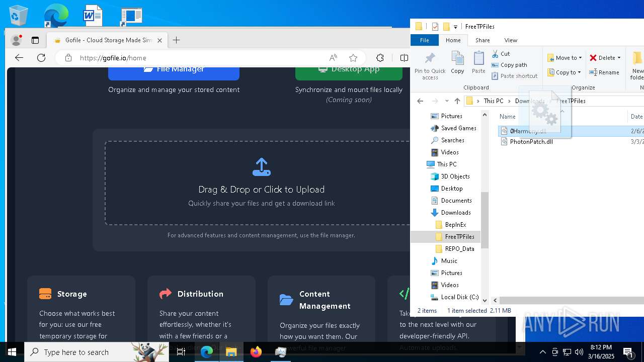Open the notification center icon
644x362 pixels.
point(629,352)
